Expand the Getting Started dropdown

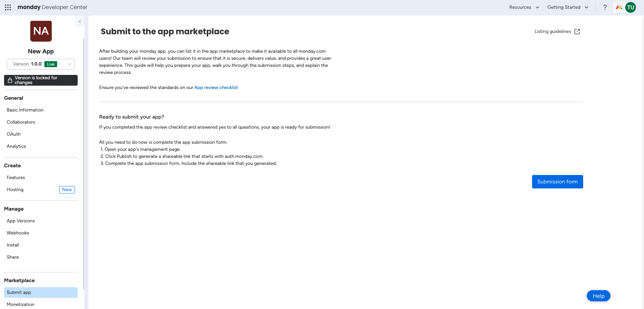click(568, 7)
